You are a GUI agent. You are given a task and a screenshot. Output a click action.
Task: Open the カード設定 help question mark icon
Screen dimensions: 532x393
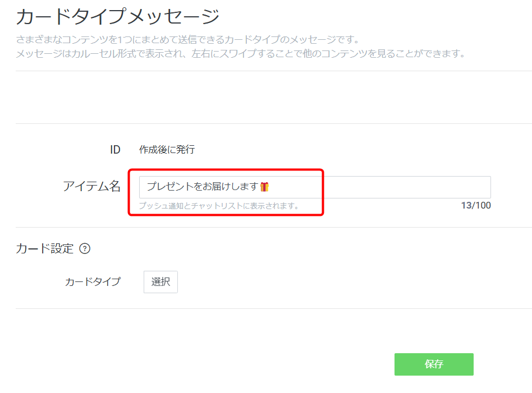[x=85, y=249]
